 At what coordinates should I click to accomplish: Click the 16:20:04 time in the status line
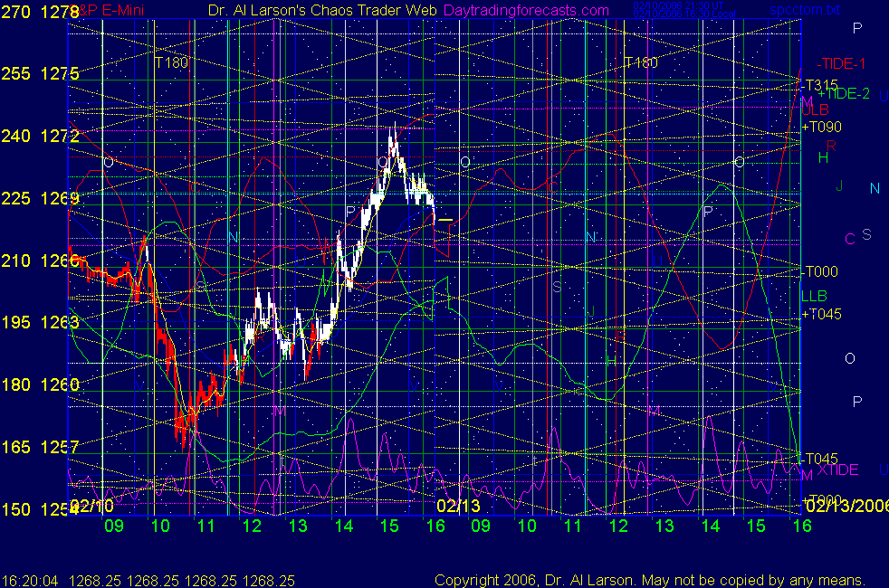pyautogui.click(x=30, y=581)
